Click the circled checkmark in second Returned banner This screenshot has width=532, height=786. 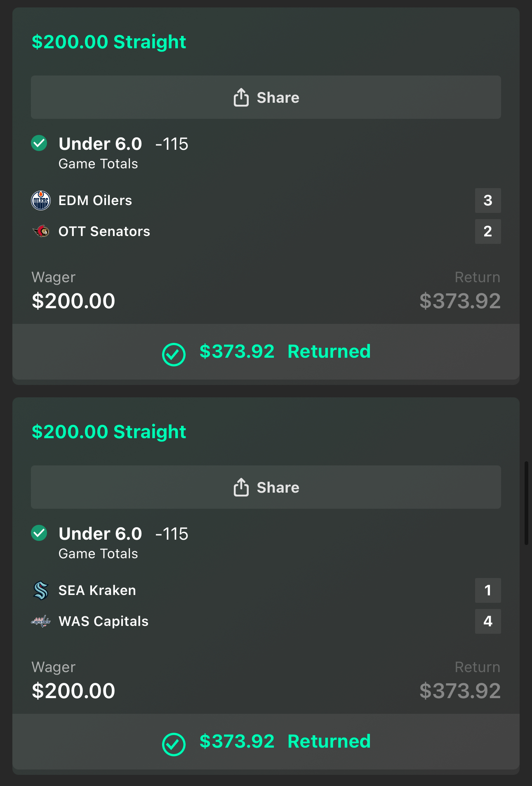point(174,744)
